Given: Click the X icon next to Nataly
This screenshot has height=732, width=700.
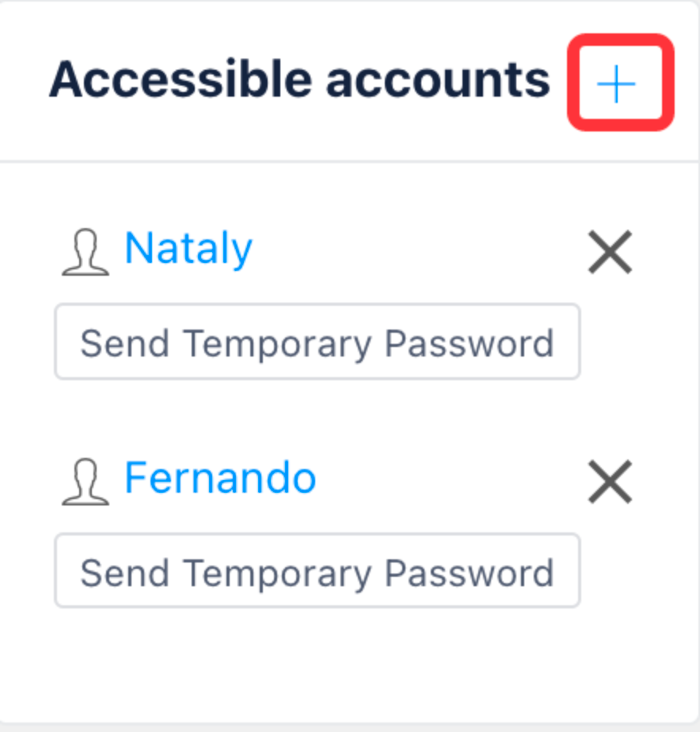Looking at the screenshot, I should 610,252.
